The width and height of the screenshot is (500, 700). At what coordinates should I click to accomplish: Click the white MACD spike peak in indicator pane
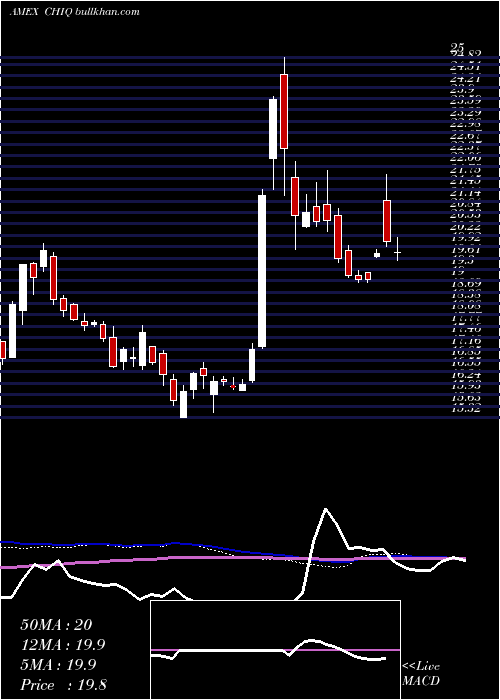[x=325, y=509]
